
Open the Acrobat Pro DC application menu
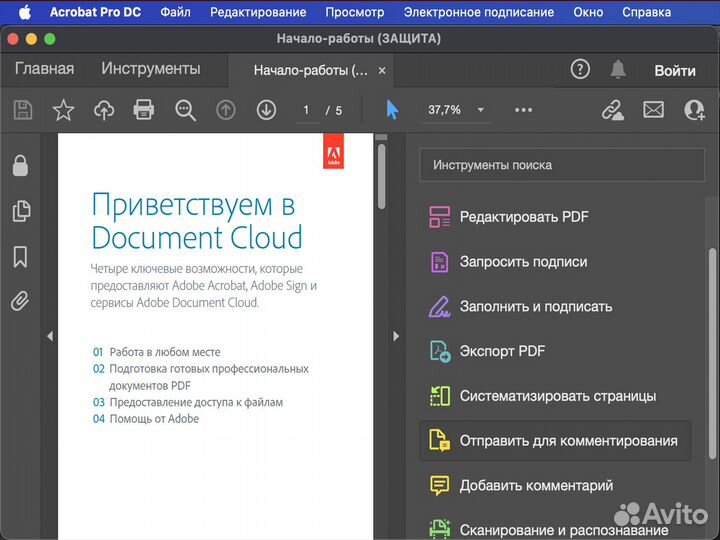[x=96, y=12]
